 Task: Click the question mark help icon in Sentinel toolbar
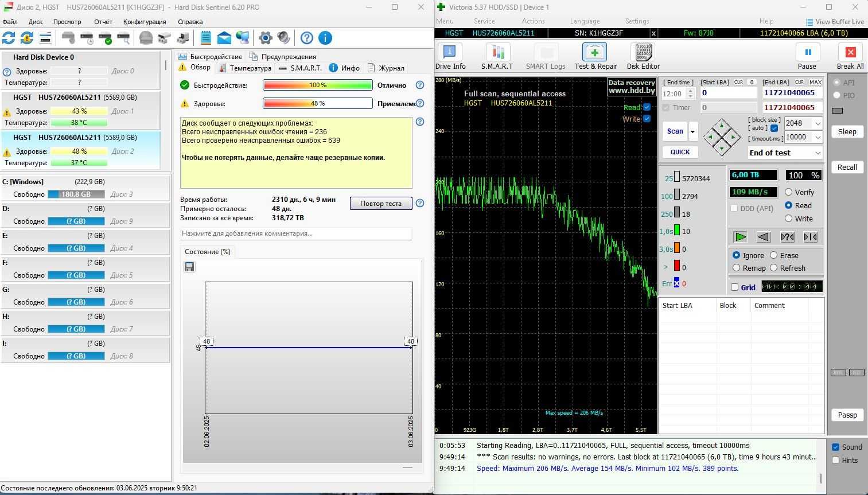click(307, 38)
